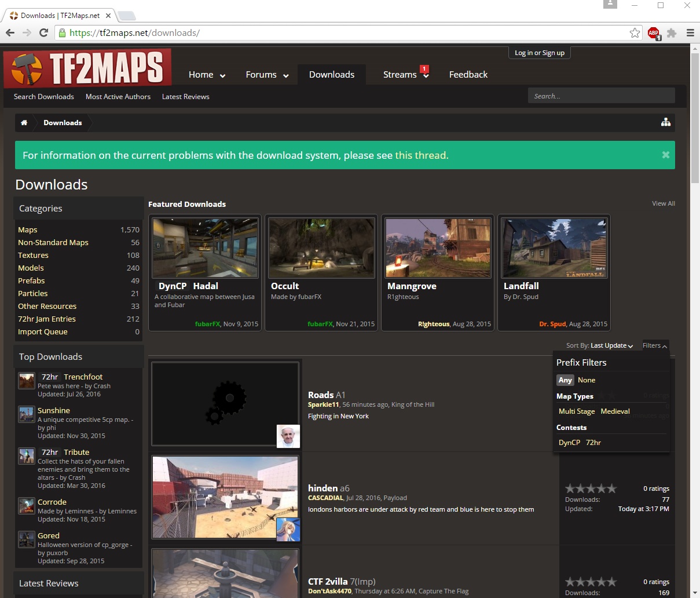Click the Roads author avatar
700x598 pixels.
[288, 436]
